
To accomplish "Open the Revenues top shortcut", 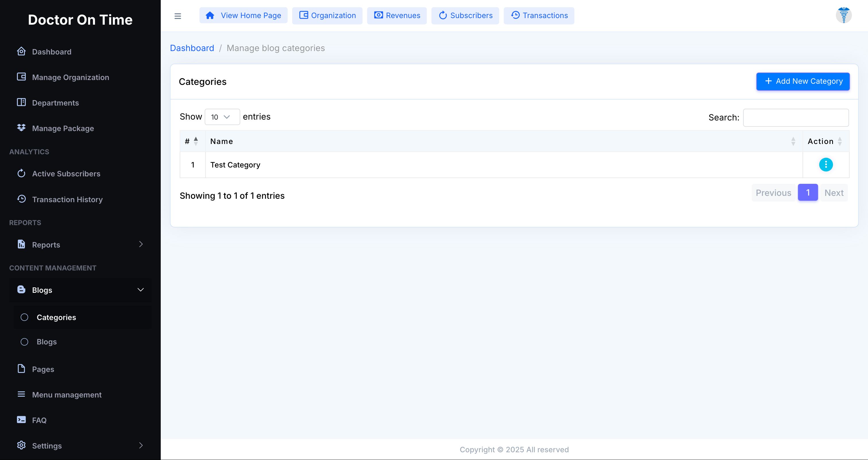I will click(x=397, y=15).
